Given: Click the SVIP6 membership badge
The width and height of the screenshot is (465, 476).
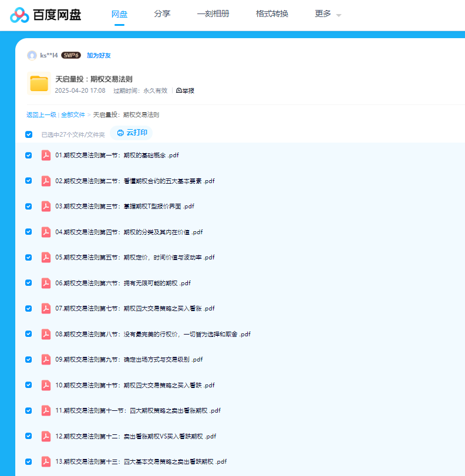Looking at the screenshot, I should pyautogui.click(x=70, y=55).
